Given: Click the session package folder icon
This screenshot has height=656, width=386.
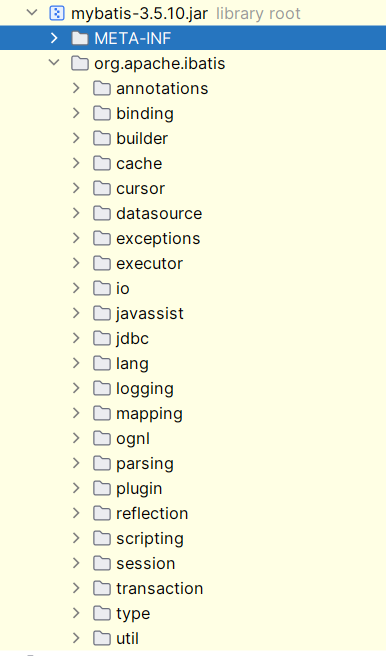Looking at the screenshot, I should (x=102, y=564).
